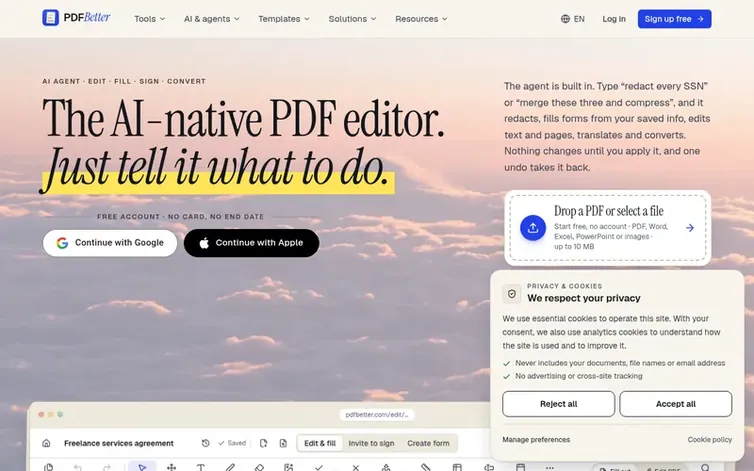Viewport: 754px width, 471px height.
Task: Click the convert document icon beside Saved
Action: click(264, 443)
